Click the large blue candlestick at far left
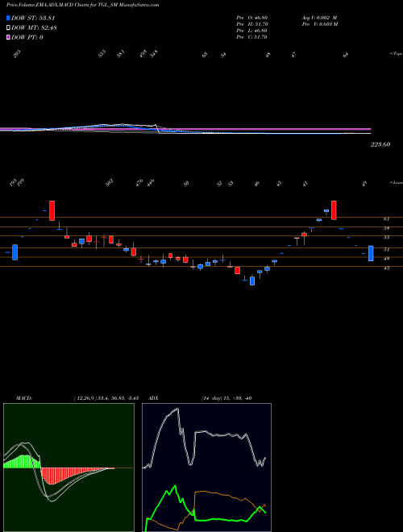The image size is (403, 532). click(x=15, y=252)
